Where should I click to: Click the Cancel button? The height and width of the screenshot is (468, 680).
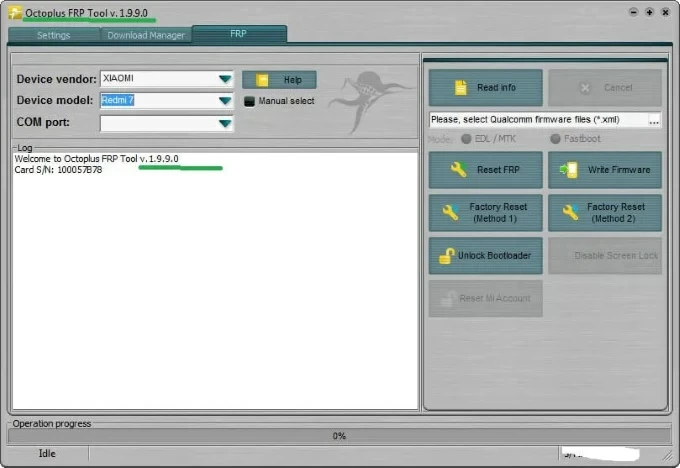point(605,88)
